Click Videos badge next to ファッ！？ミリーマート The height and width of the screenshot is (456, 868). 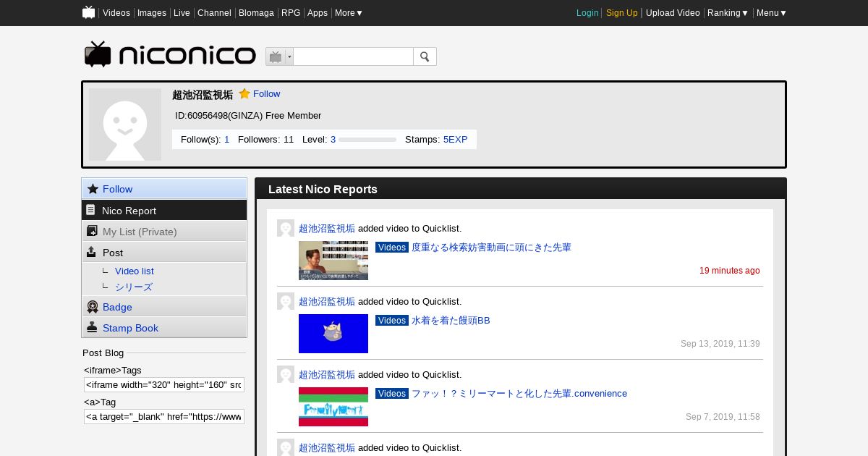click(x=392, y=394)
